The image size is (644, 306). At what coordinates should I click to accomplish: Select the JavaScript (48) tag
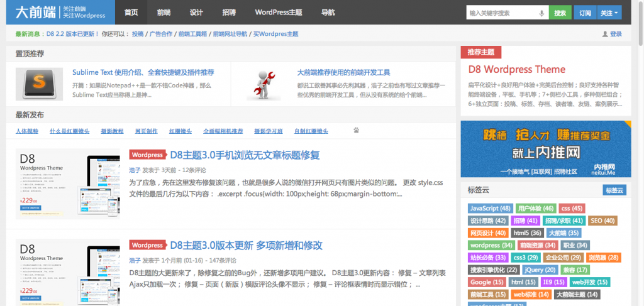click(490, 208)
